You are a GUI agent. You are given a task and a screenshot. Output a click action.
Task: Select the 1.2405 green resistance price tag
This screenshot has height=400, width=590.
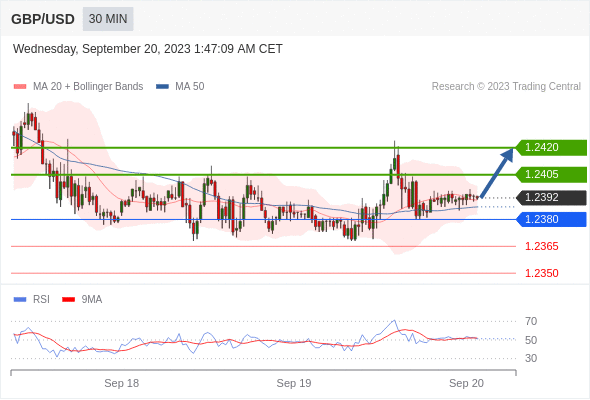pyautogui.click(x=551, y=174)
